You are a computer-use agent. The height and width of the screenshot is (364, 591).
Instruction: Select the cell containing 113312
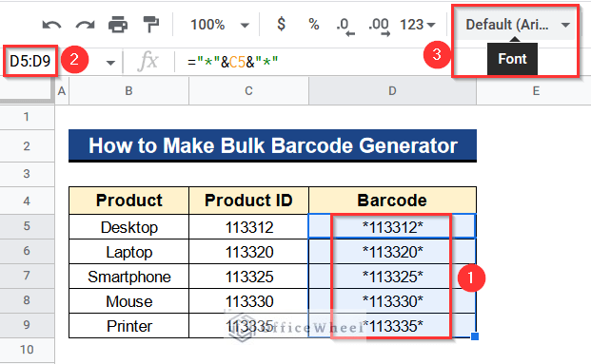[248, 227]
